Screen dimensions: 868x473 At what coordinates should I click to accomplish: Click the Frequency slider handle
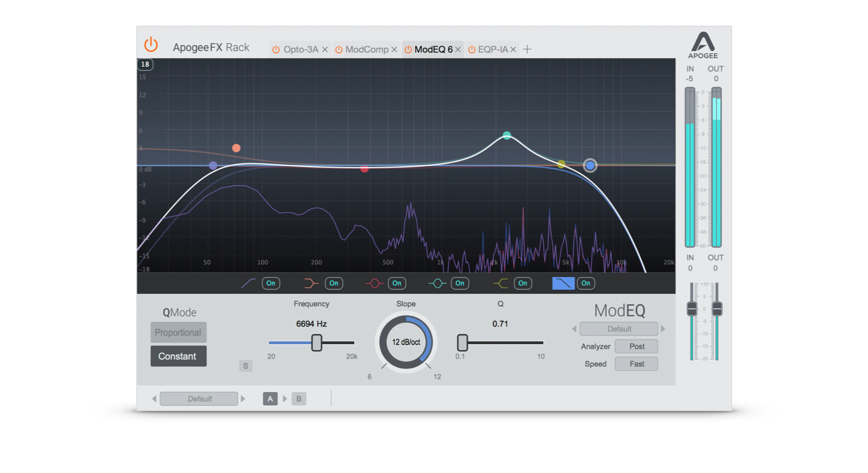click(x=317, y=342)
